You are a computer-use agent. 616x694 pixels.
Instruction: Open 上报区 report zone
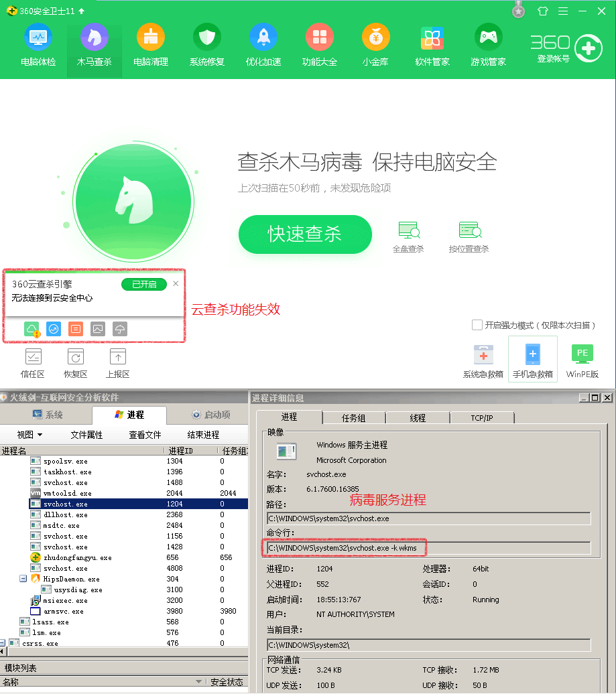[118, 363]
